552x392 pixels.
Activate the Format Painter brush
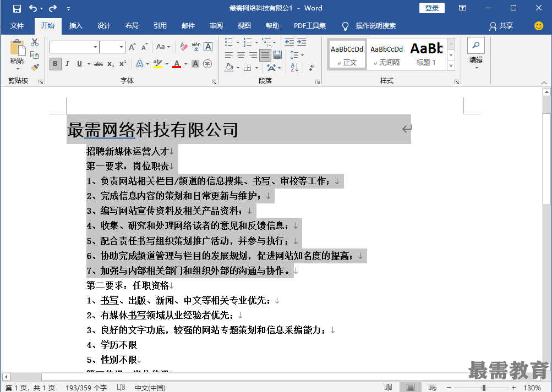click(35, 67)
